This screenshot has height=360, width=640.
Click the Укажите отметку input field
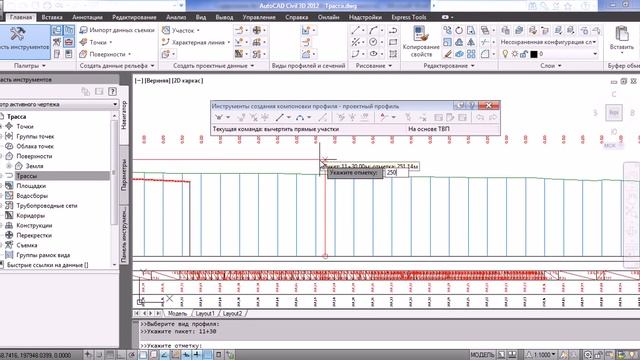pyautogui.click(x=397, y=173)
